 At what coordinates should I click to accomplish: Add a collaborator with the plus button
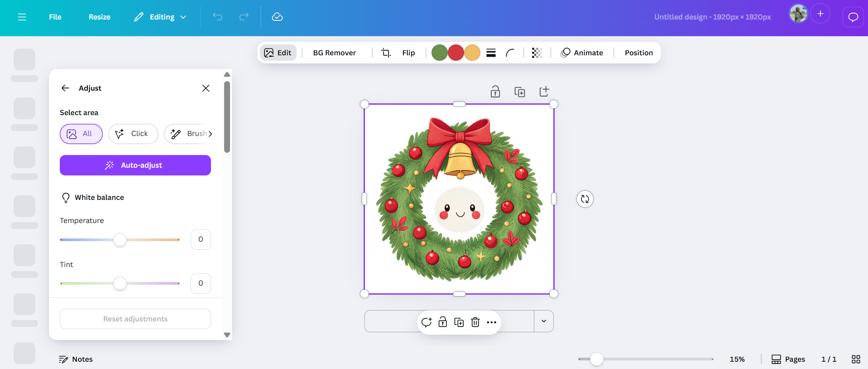820,14
